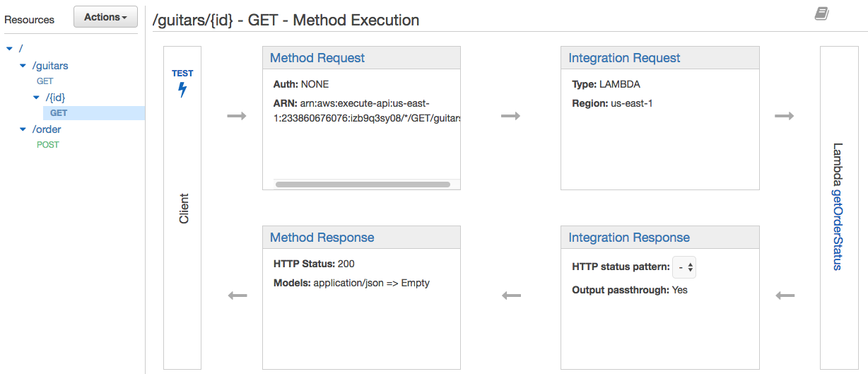Screen dimensions: 868x374
Task: Open the Method Response settings
Action: coord(322,238)
